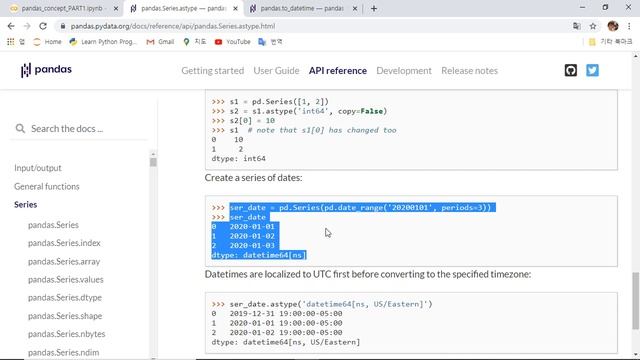This screenshot has width=640, height=360.
Task: Click the 'dtype: datetime64[ns, US/Eastern]' output line
Action: [x=286, y=342]
